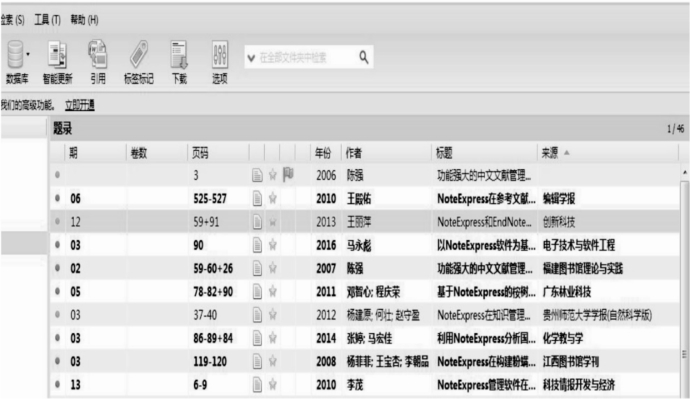Expand the search scope dropdown arrow
690x399 pixels.
[251, 58]
